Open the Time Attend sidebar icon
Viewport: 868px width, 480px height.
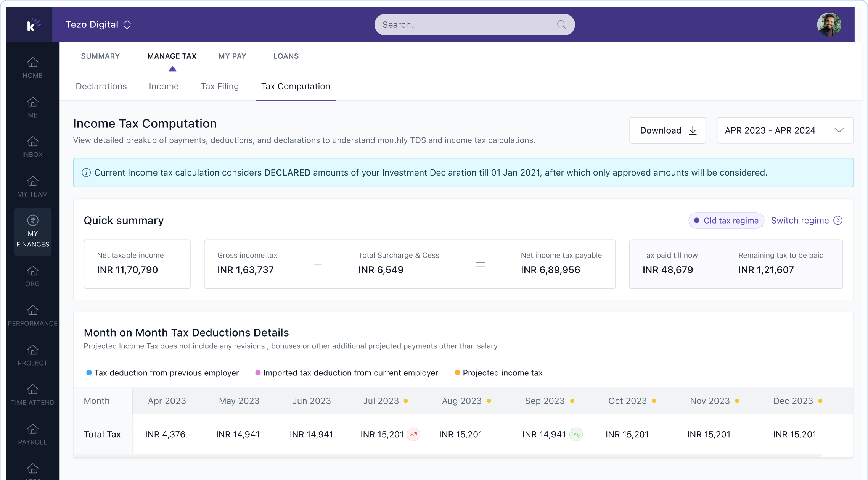[33, 389]
